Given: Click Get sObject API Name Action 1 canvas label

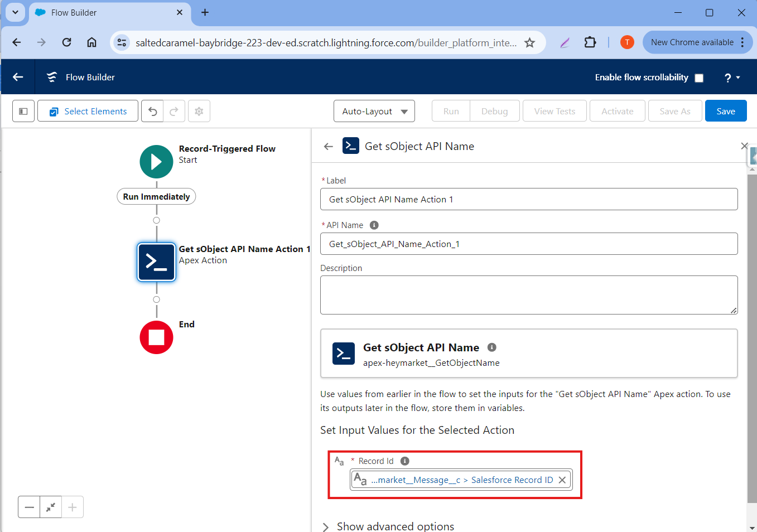Looking at the screenshot, I should [x=244, y=249].
